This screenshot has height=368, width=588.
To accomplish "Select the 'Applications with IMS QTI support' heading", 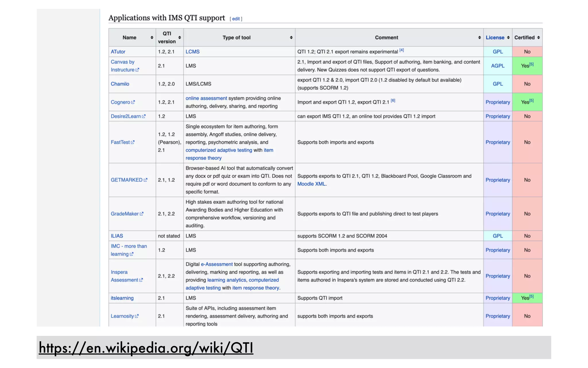I will point(167,18).
